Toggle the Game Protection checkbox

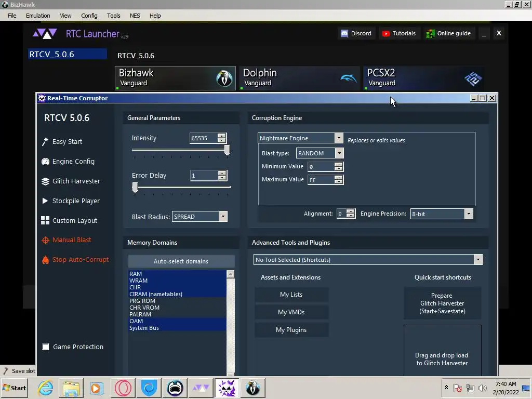(46, 347)
